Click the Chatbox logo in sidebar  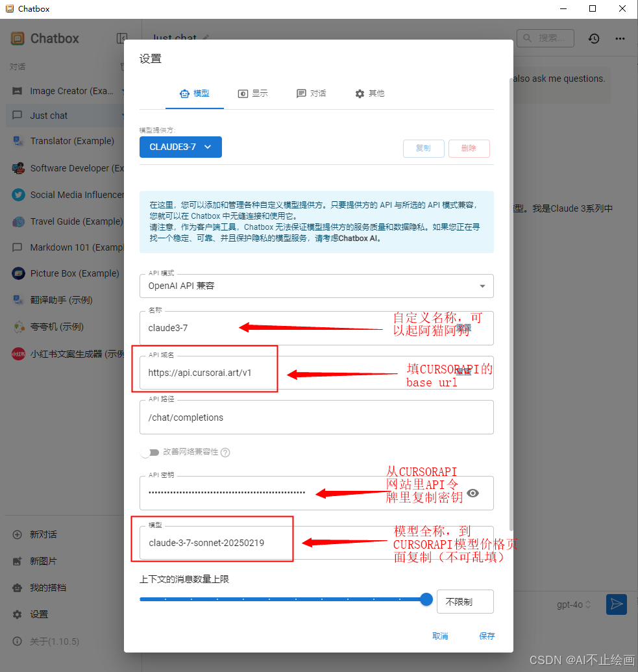tap(18, 38)
